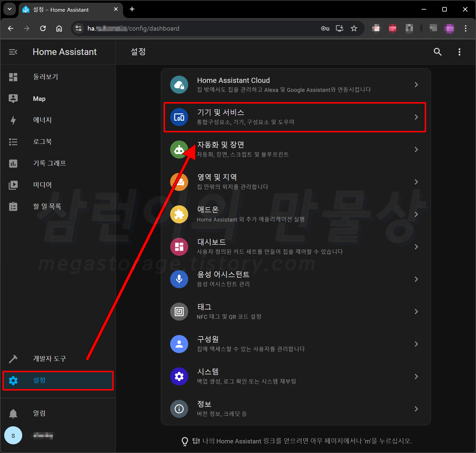The image size is (476, 453).
Task: Open the browser home page
Action: click(x=59, y=29)
